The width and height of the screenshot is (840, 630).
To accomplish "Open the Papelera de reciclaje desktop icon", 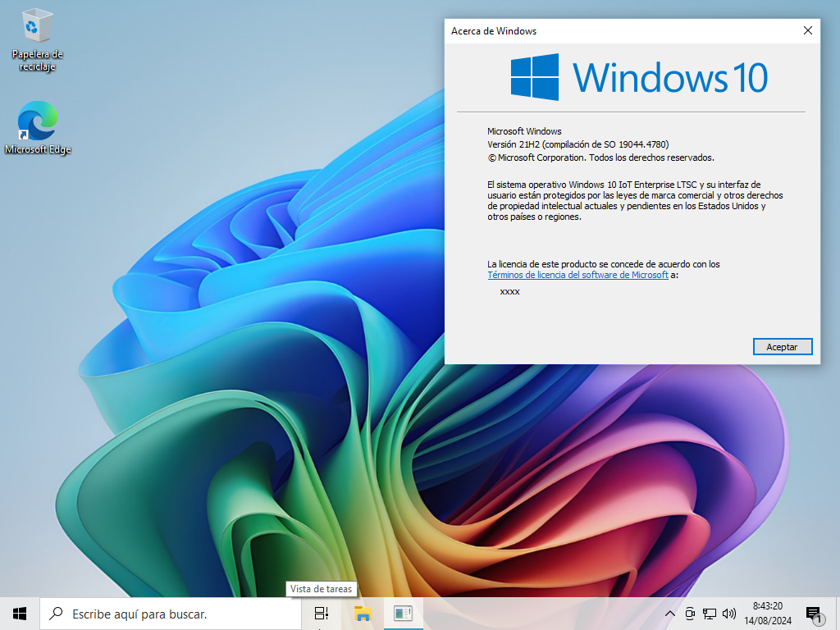I will pos(38,40).
